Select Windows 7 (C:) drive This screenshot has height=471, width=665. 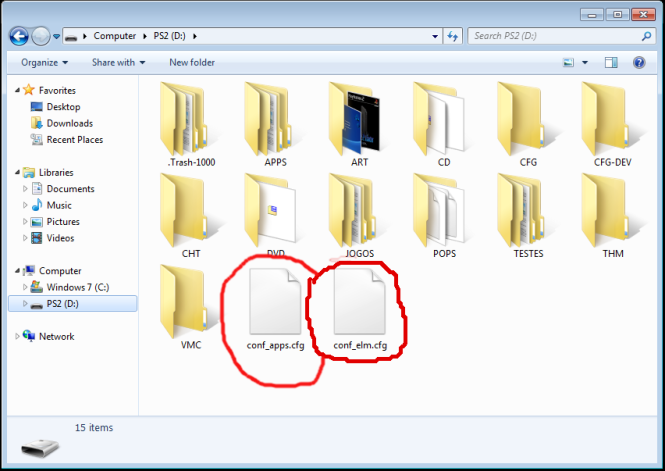(79, 287)
